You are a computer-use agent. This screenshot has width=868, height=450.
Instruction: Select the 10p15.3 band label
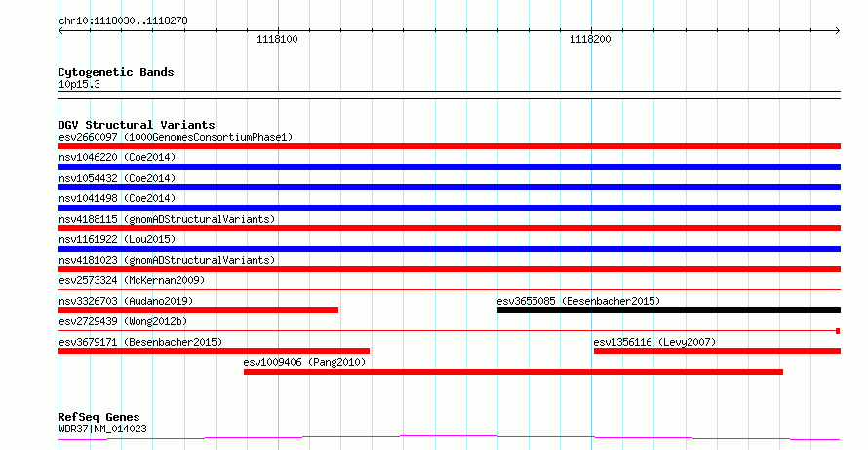79,85
